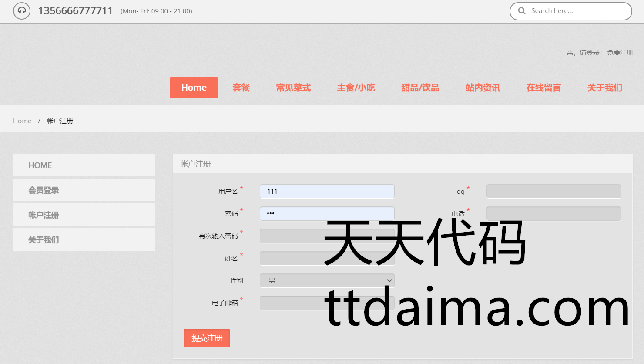Click the headset phone support icon
The image size is (644, 364).
click(22, 11)
